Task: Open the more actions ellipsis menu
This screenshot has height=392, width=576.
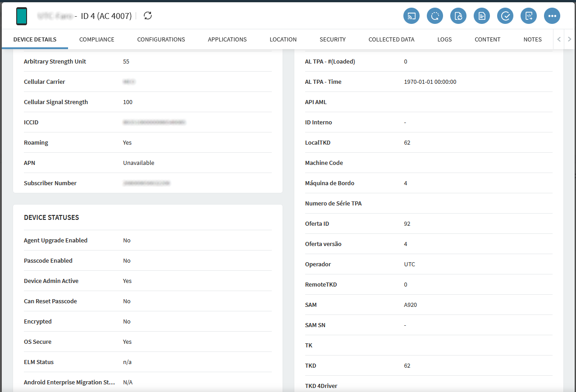Action: pyautogui.click(x=552, y=16)
